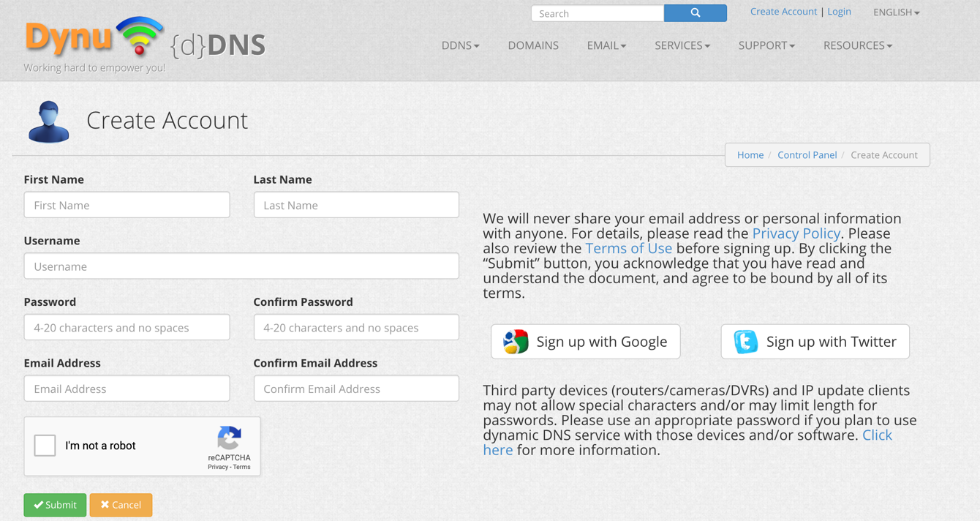Check the I'm not a robot box
The height and width of the screenshot is (521, 980).
[x=45, y=446]
